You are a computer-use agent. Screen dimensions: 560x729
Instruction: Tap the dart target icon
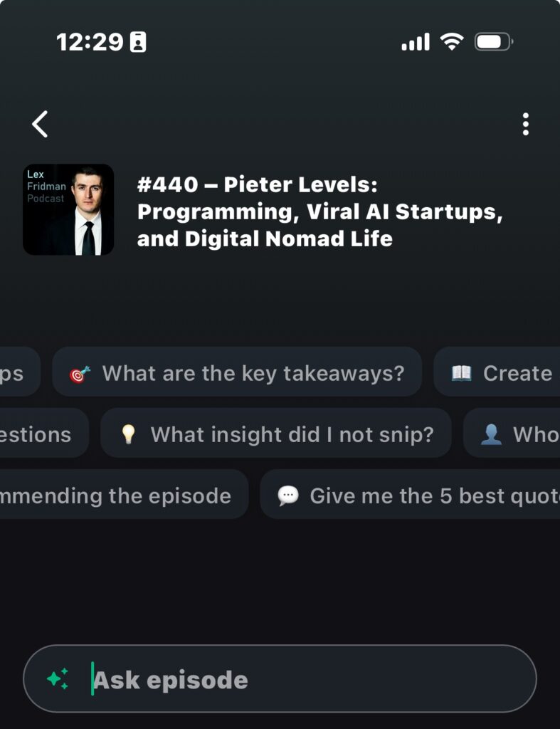(x=80, y=373)
